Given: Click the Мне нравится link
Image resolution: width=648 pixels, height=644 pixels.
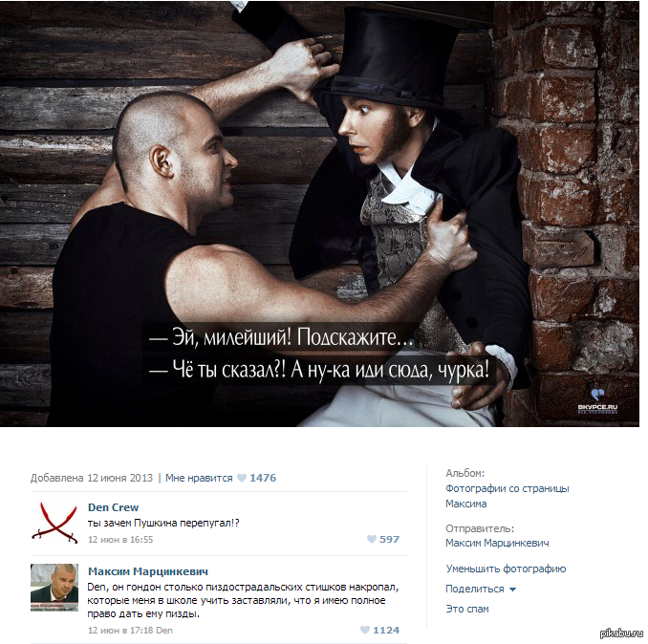Looking at the screenshot, I should coord(199,478).
